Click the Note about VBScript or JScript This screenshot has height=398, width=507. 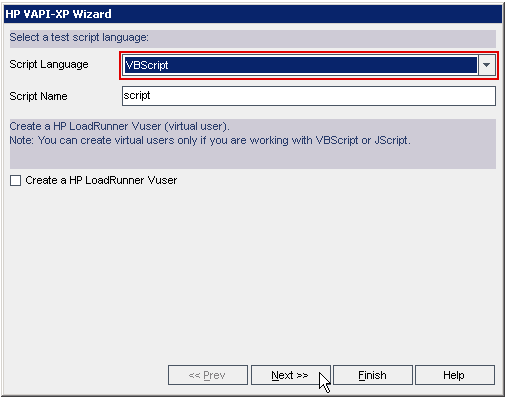210,140
